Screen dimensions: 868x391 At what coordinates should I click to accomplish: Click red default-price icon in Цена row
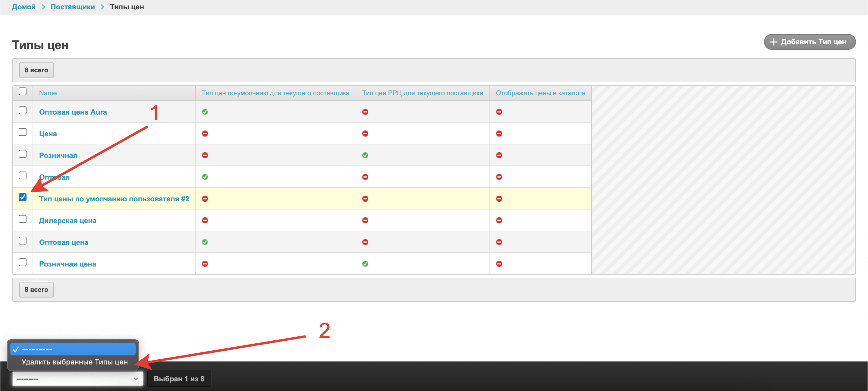click(205, 134)
